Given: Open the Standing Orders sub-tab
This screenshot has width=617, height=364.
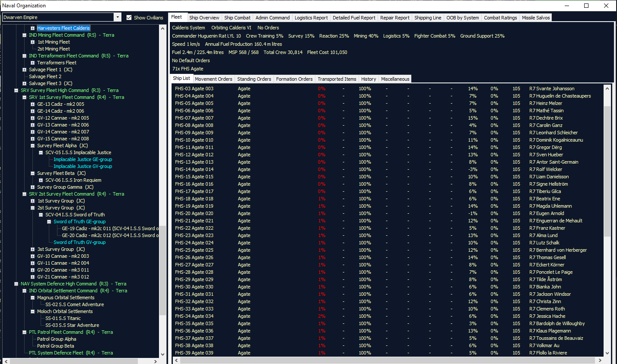Looking at the screenshot, I should pyautogui.click(x=254, y=79).
